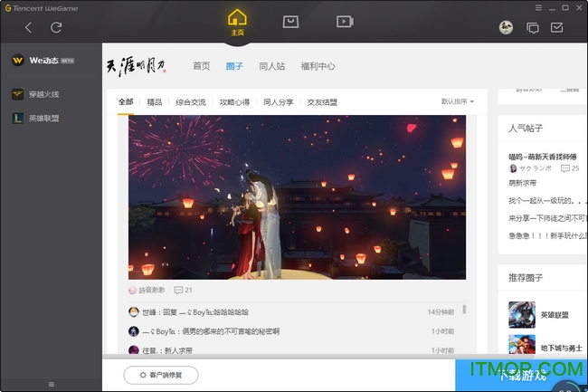Viewport: 588px width, 392px height.
Task: Select 攻略心得 category filter
Action: click(x=234, y=102)
